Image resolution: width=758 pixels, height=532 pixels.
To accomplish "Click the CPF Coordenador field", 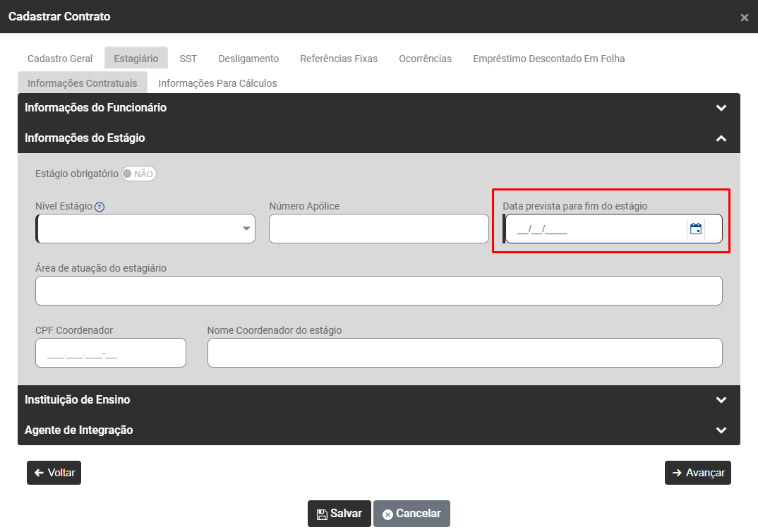I will click(x=110, y=353).
